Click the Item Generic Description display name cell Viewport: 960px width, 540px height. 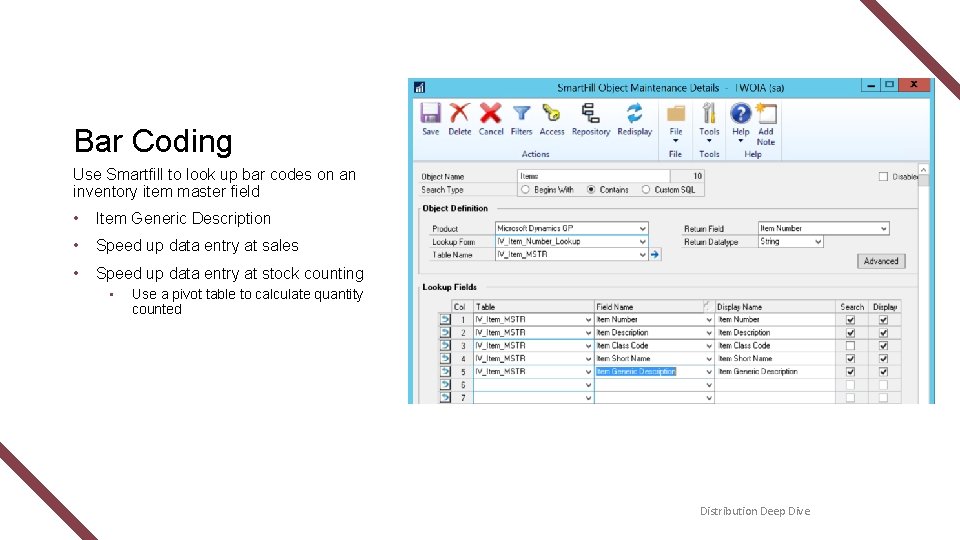point(775,372)
